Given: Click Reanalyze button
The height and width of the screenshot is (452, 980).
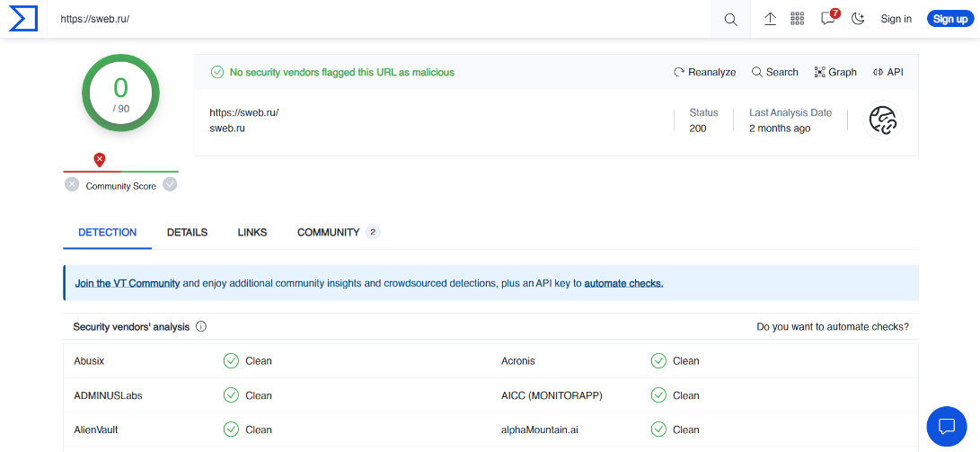Looking at the screenshot, I should tap(704, 72).
